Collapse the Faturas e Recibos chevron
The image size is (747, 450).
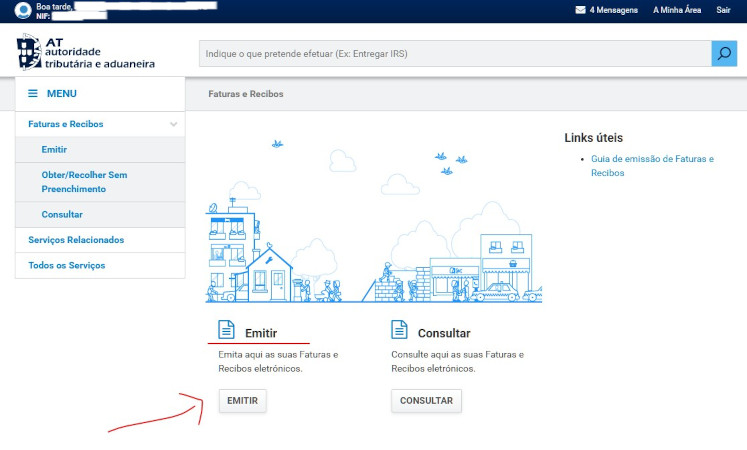click(x=174, y=124)
